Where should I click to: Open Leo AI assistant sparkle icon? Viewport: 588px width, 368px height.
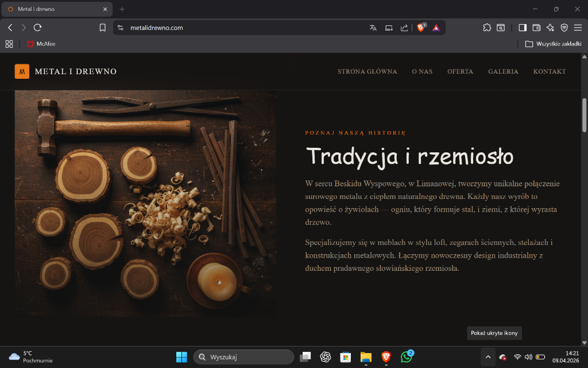coord(550,28)
